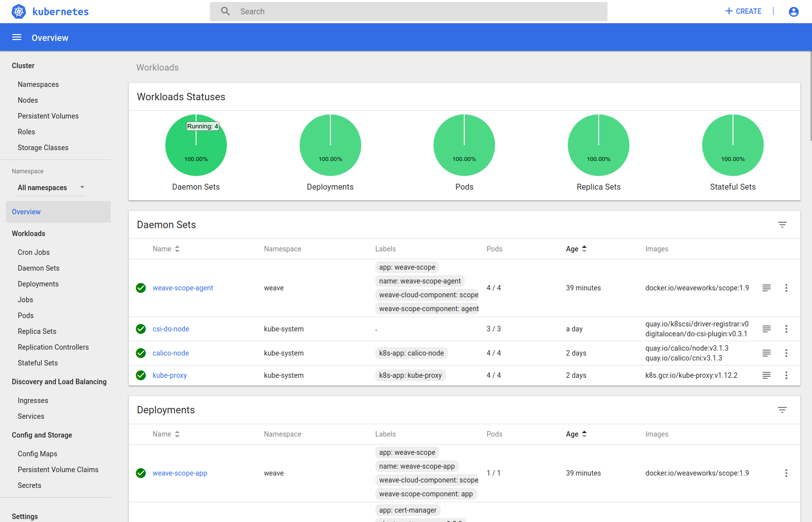Sort Deployments by Age

click(x=576, y=434)
